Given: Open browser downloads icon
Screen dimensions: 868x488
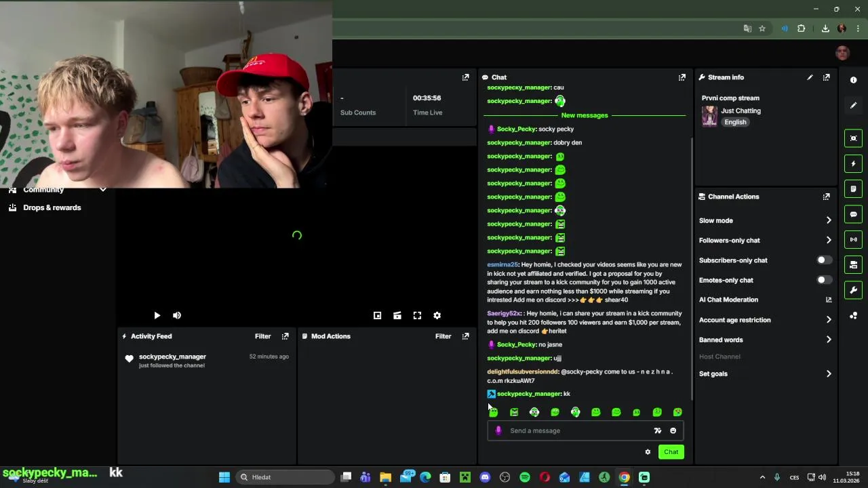Looking at the screenshot, I should 825,28.
